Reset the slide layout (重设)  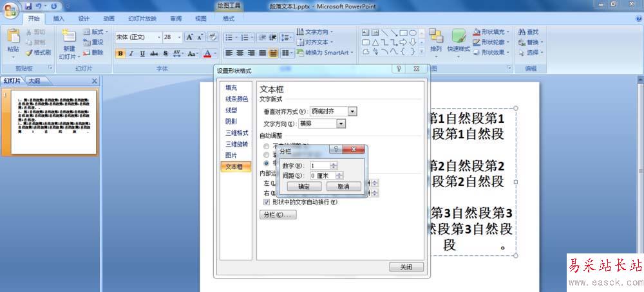click(93, 42)
